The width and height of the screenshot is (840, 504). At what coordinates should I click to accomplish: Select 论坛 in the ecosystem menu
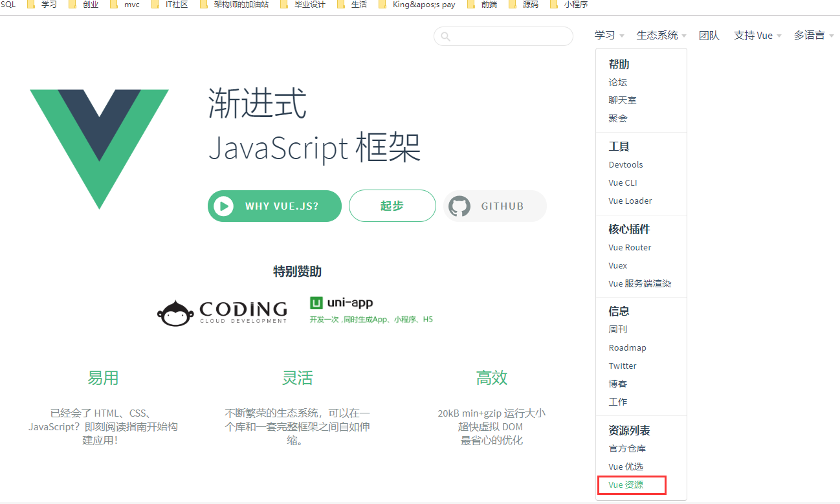click(618, 82)
